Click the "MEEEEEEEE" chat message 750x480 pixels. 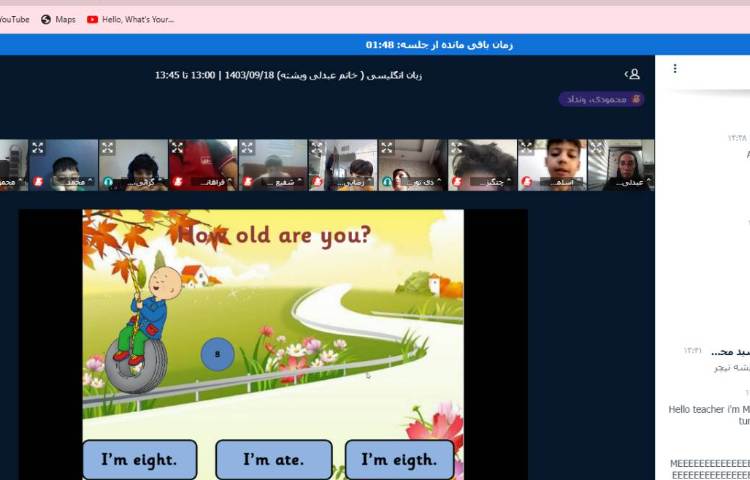click(x=710, y=469)
